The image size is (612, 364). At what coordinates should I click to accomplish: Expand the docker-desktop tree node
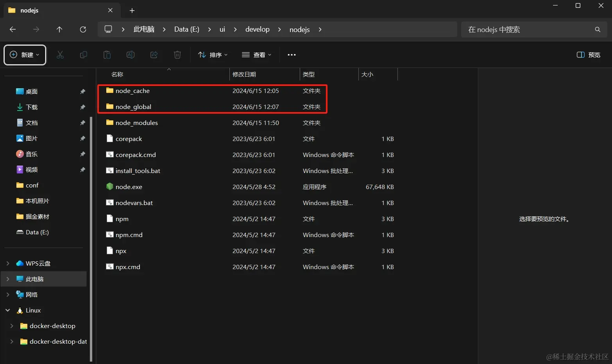(x=12, y=326)
